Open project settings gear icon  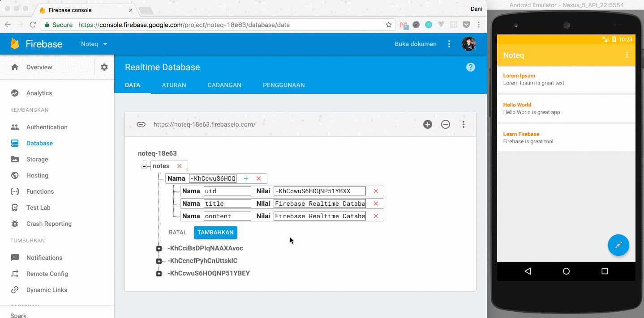[x=104, y=67]
